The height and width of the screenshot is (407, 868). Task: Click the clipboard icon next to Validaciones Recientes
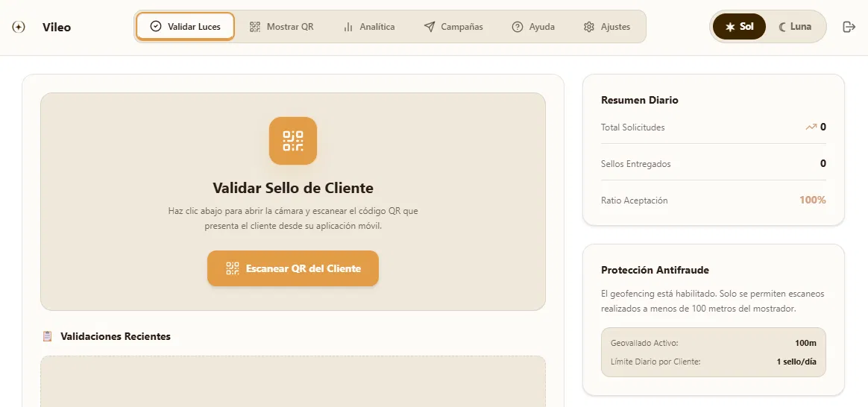pyautogui.click(x=48, y=336)
